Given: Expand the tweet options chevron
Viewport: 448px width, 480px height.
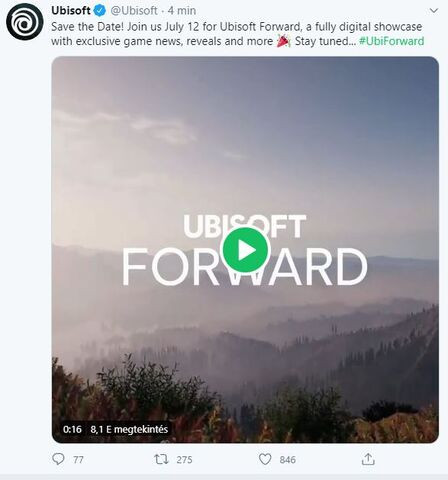Looking at the screenshot, I should tap(433, 11).
